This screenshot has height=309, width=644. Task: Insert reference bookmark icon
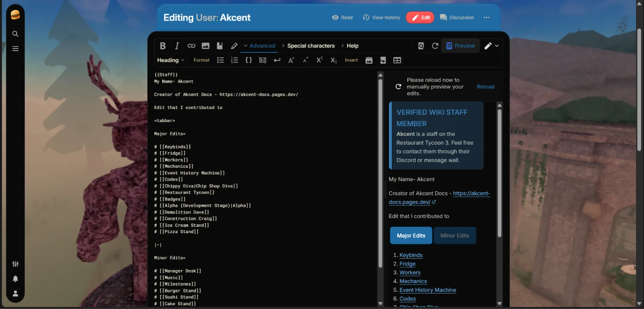click(x=220, y=46)
